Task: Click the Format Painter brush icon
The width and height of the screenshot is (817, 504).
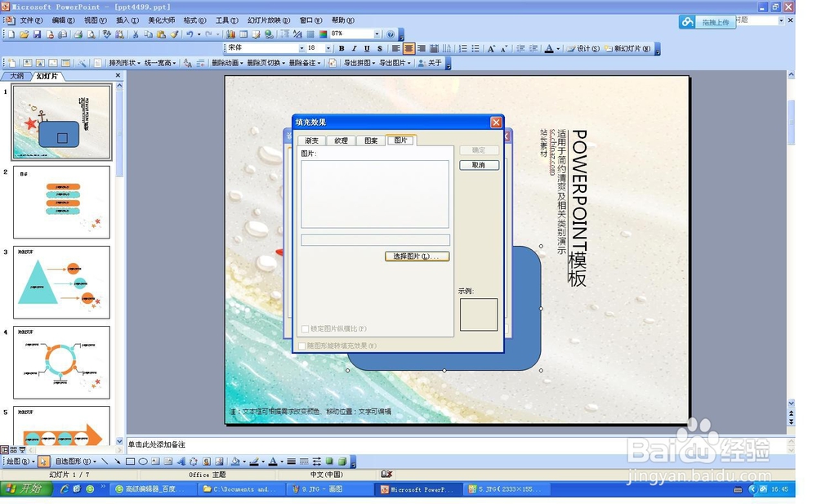Action: coord(174,34)
